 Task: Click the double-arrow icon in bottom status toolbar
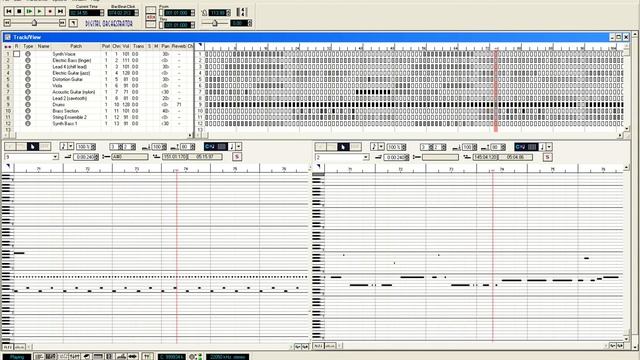pos(133,357)
